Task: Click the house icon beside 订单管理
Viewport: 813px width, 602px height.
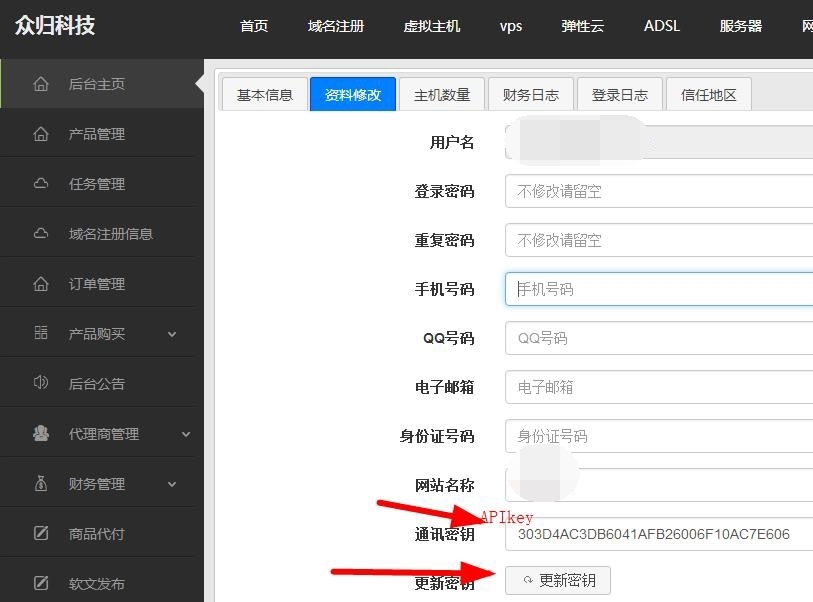Action: [x=40, y=284]
